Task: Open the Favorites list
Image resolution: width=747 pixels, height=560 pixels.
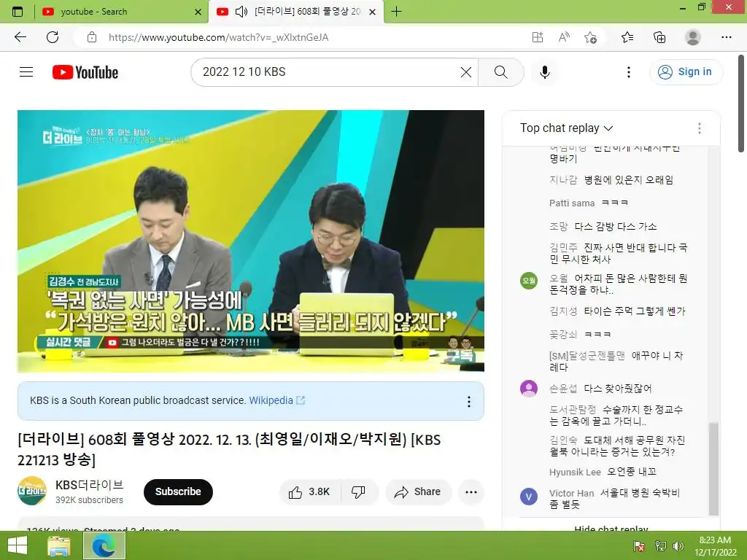Action: point(627,37)
